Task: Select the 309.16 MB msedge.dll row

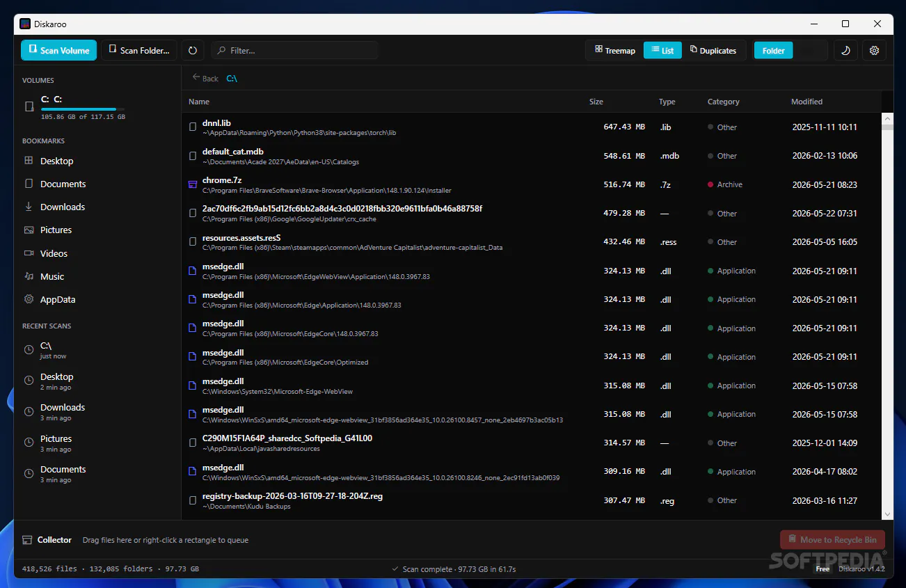Action: pos(532,471)
